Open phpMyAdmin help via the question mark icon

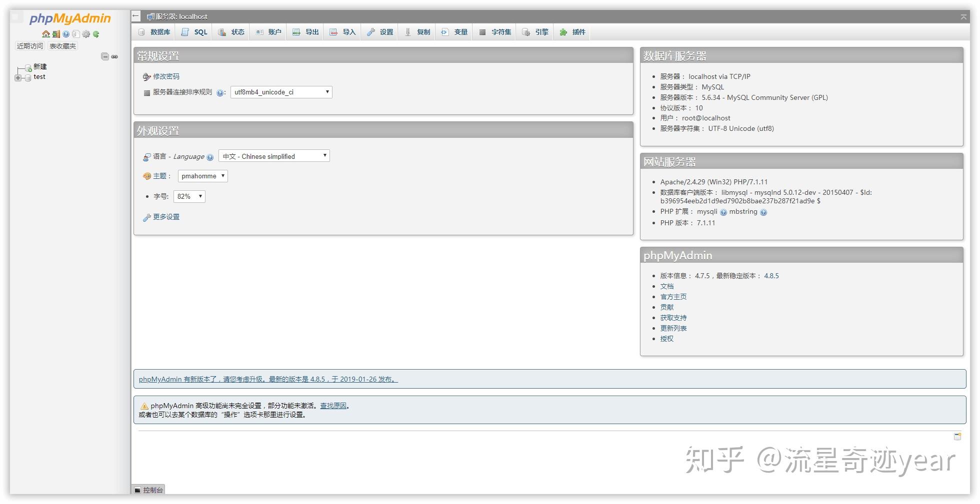tap(66, 34)
